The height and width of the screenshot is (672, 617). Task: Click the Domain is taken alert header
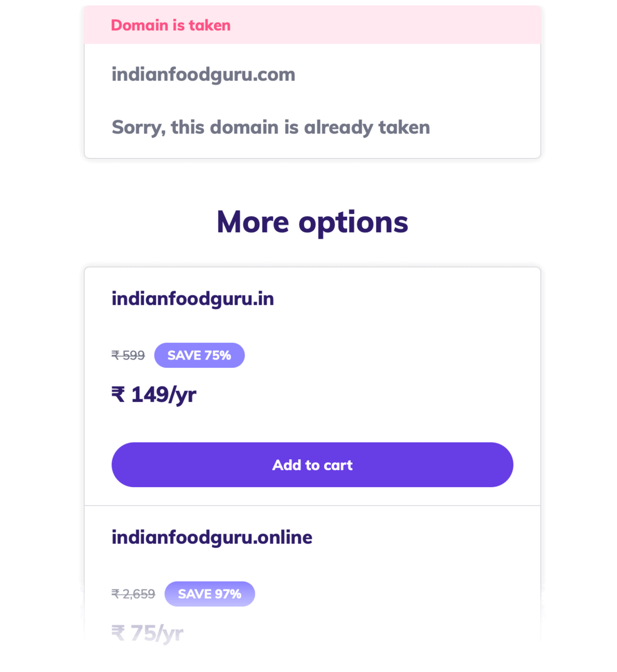(x=171, y=25)
